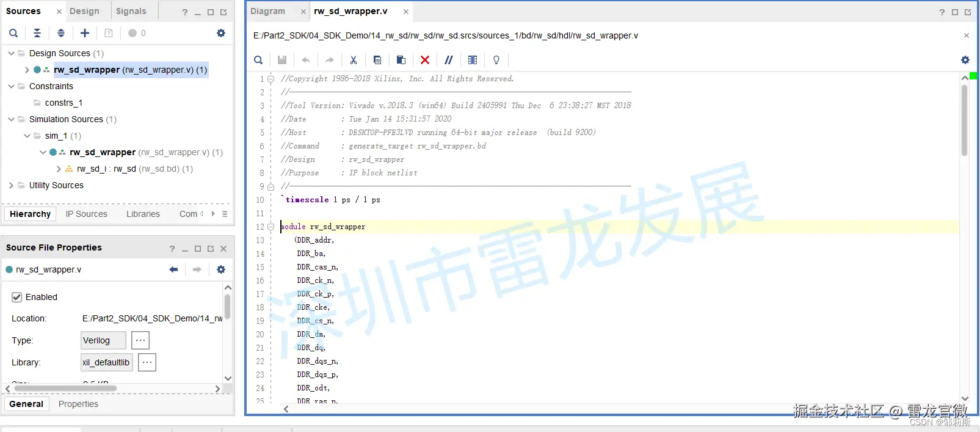Select the constrs_1 tree item

click(64, 103)
